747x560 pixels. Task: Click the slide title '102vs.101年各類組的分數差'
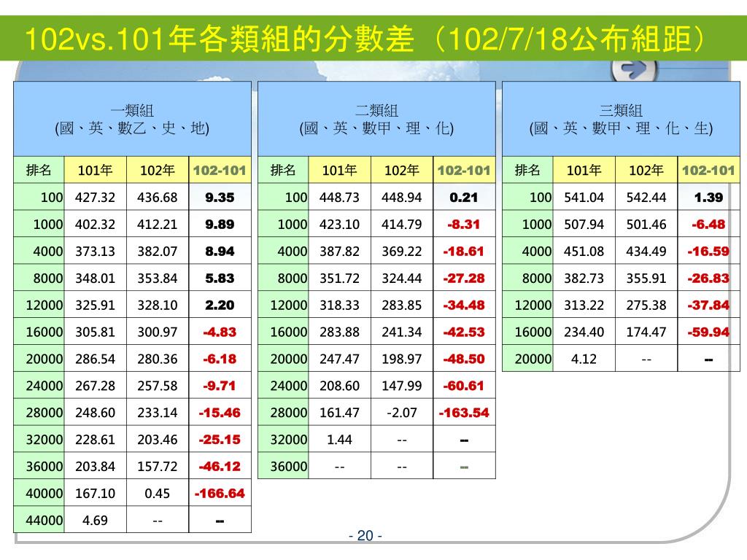pyautogui.click(x=219, y=39)
